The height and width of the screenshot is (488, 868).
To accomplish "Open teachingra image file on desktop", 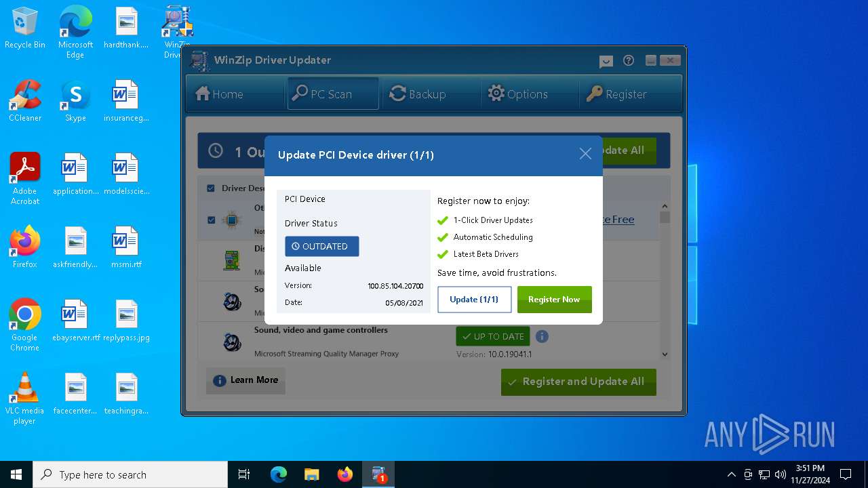I will tap(126, 394).
